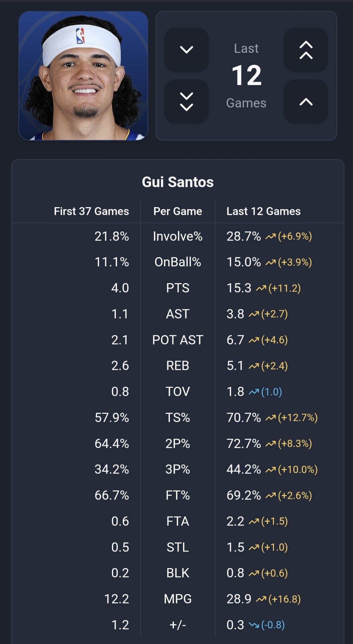Image resolution: width=353 pixels, height=644 pixels.
Task: Click the 3P% trend arrow icon
Action: [271, 470]
